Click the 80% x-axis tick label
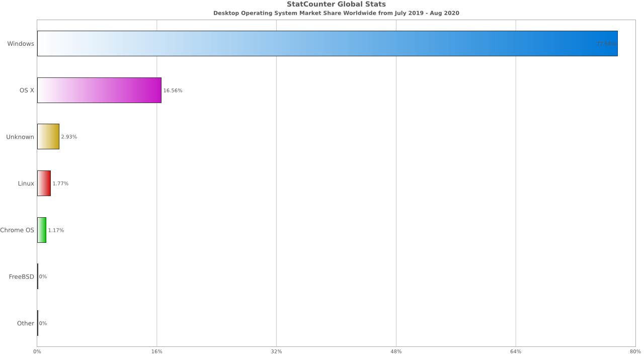The image size is (644, 362). (635, 351)
